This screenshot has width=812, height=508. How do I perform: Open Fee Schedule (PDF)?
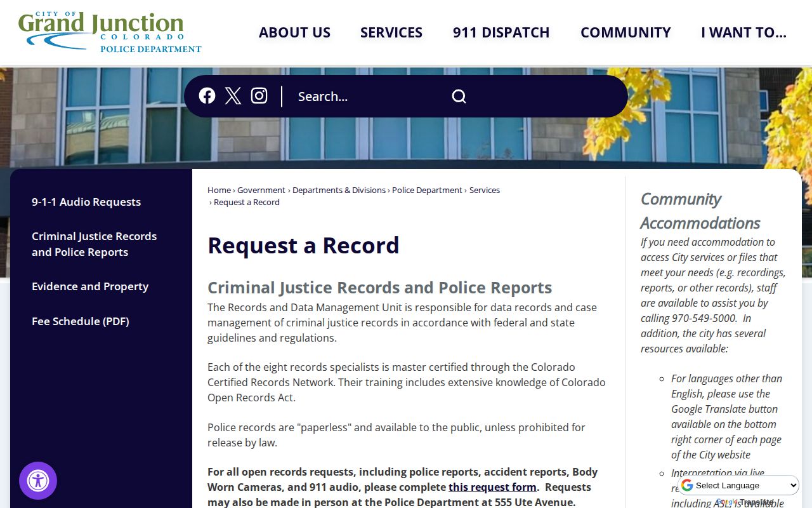click(81, 321)
